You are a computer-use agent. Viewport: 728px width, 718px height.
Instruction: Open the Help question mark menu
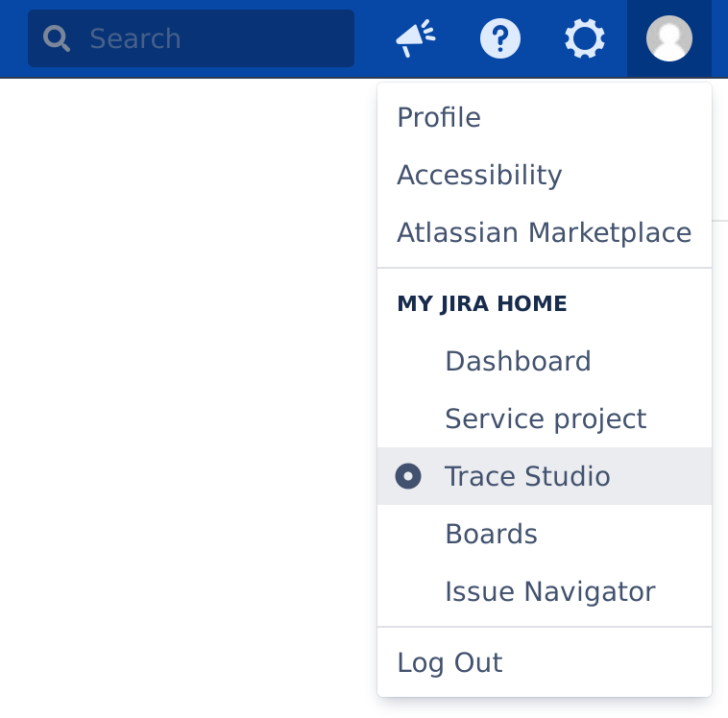[x=500, y=38]
